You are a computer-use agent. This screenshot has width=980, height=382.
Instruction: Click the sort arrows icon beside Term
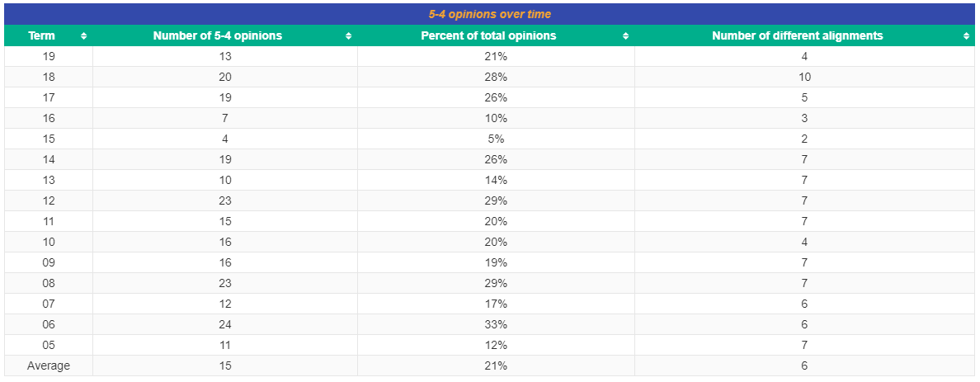tap(83, 36)
